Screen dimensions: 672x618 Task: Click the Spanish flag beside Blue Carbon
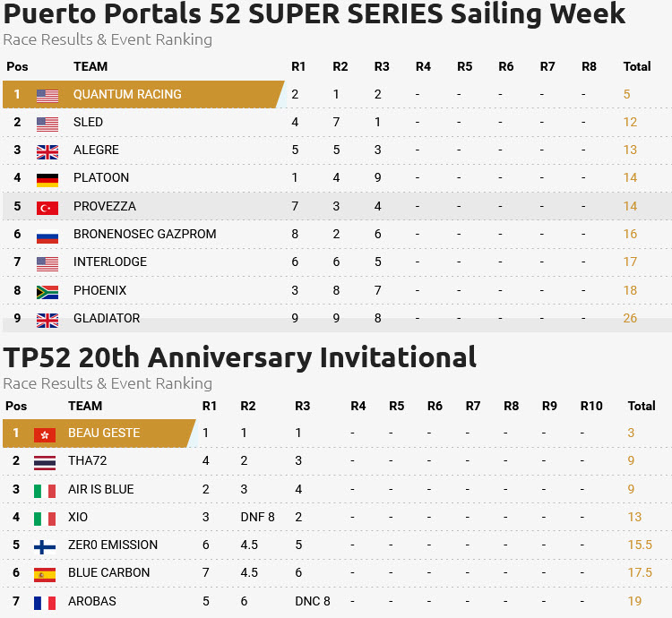44,574
